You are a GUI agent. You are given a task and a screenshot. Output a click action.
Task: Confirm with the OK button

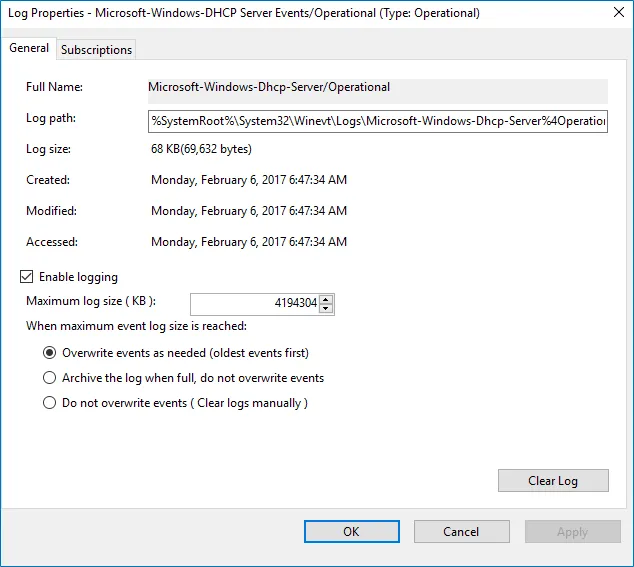(x=352, y=531)
